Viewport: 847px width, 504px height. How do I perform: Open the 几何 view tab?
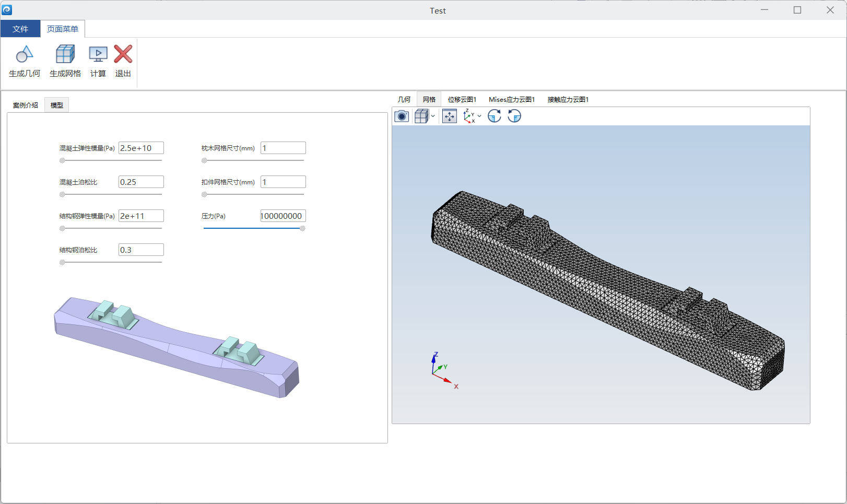coord(404,99)
